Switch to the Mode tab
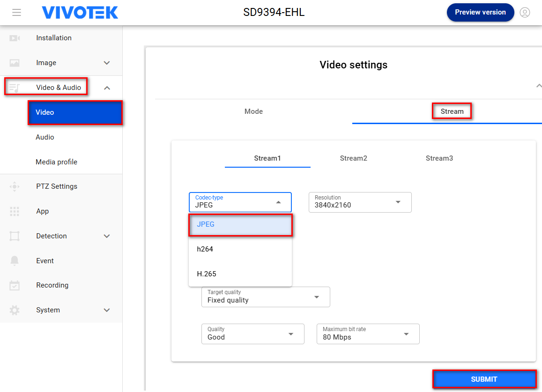Image resolution: width=542 pixels, height=392 pixels. tap(253, 111)
